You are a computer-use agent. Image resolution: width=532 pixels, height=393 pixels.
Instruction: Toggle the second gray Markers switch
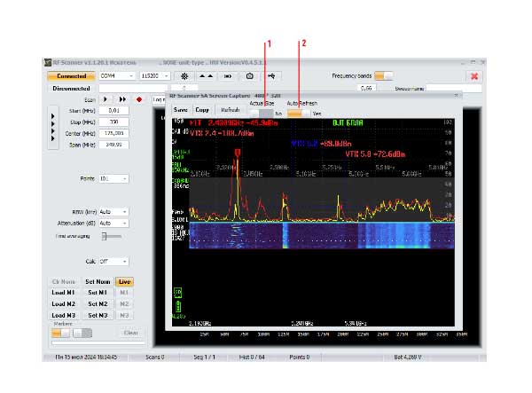click(x=82, y=334)
